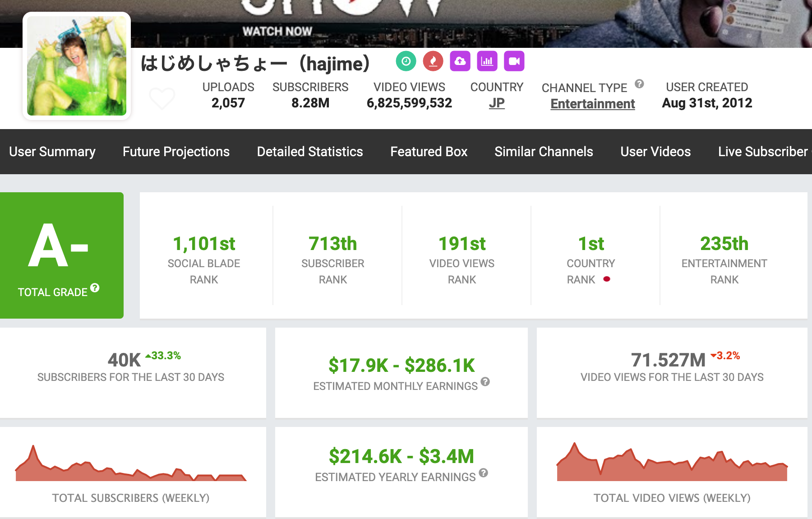Click the Entertainment channel type link
812x519 pixels.
(592, 104)
